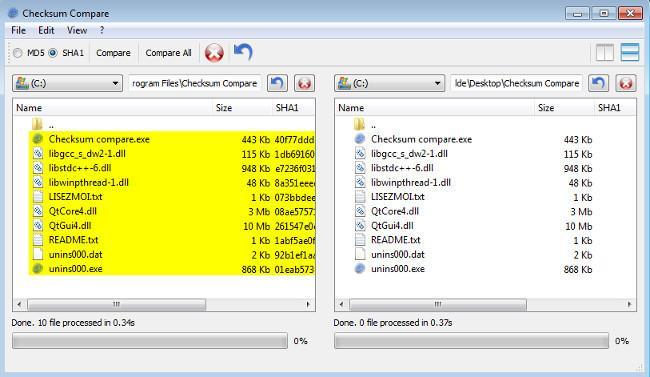Select libwinpthread-1.dll in right pane
Viewport: 650px width, 377px height.
(x=411, y=182)
